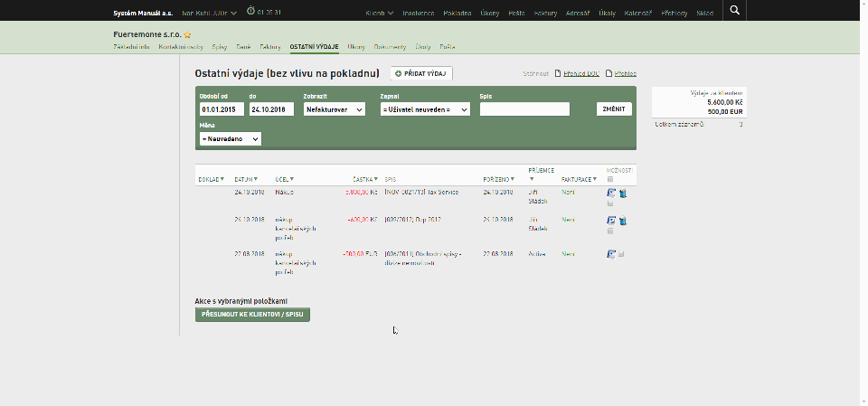Open the search magnifier icon
This screenshot has width=868, height=406.
pos(734,10)
